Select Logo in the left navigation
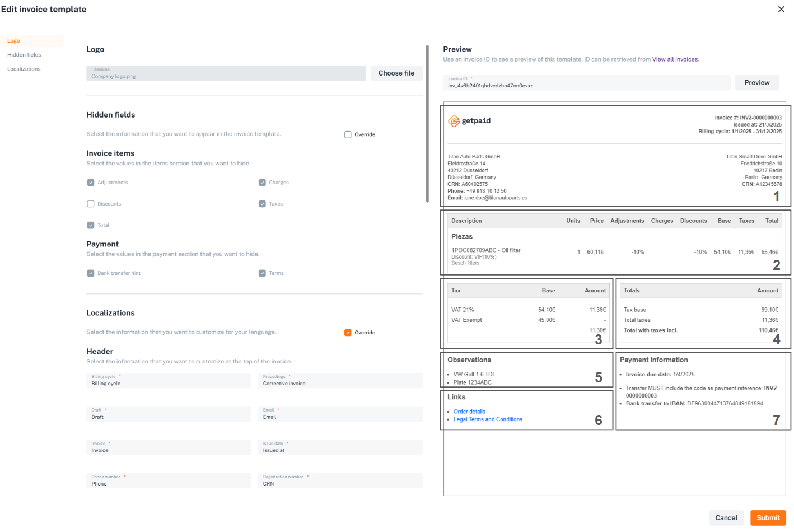Viewport: 794px width, 532px height. (13, 41)
